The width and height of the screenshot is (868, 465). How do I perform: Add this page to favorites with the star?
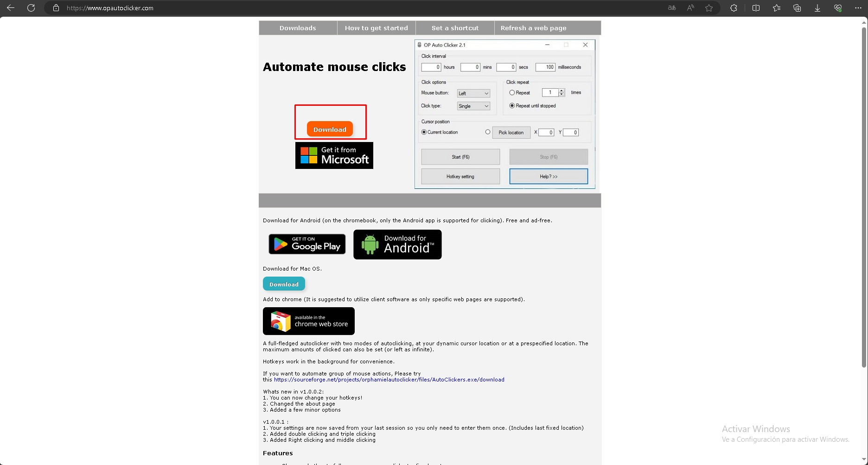tap(709, 8)
